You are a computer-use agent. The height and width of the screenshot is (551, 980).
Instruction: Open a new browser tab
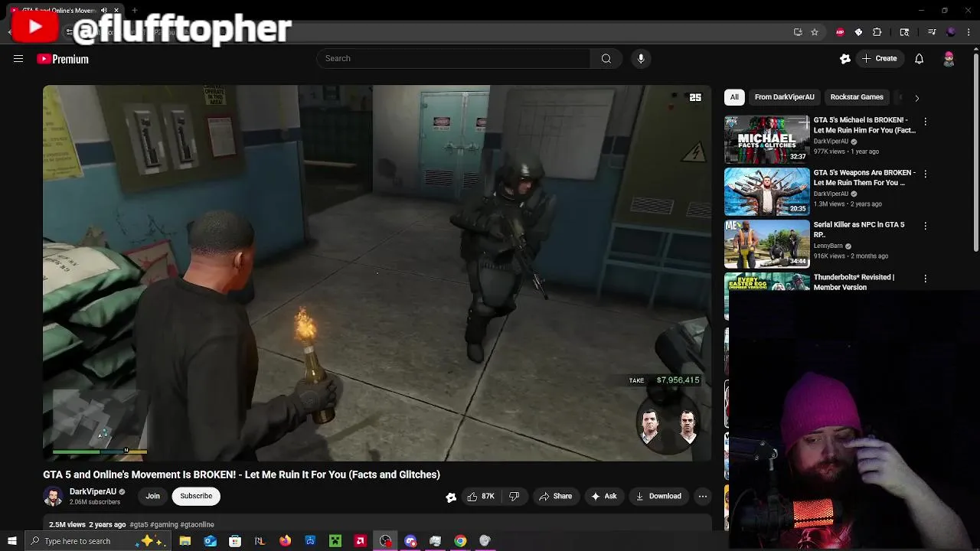(134, 10)
